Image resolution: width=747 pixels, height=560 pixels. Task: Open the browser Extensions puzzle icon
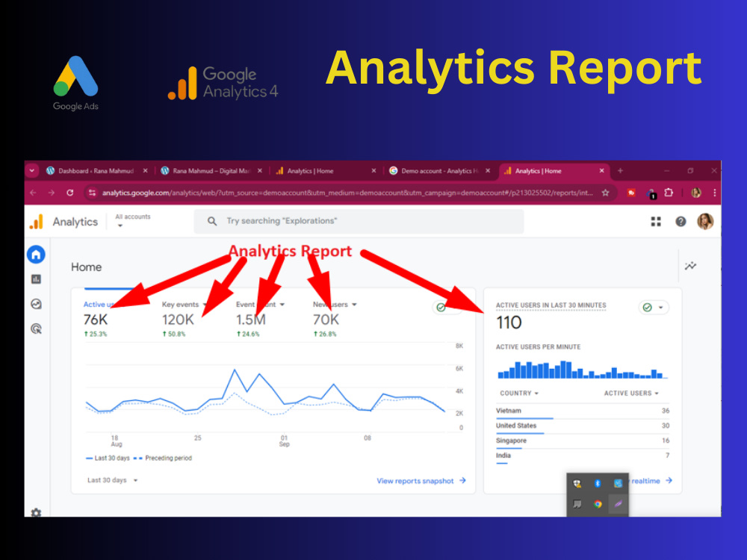click(669, 193)
